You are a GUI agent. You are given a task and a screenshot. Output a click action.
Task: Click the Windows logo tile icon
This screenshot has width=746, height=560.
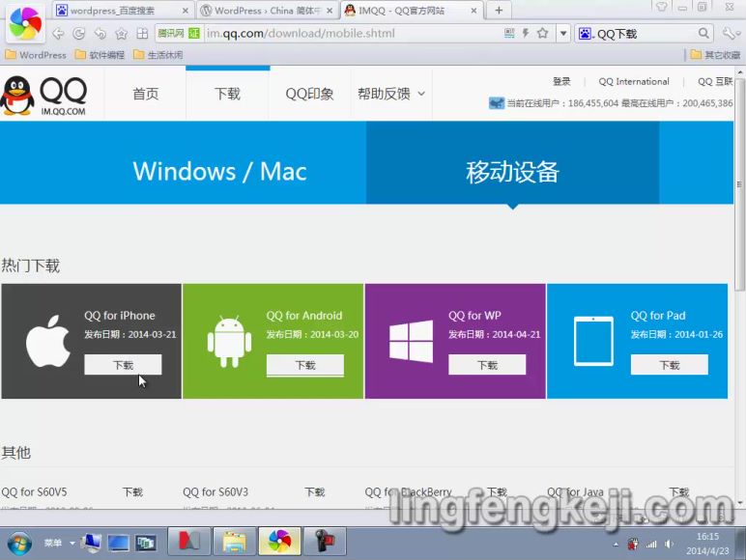pyautogui.click(x=412, y=342)
